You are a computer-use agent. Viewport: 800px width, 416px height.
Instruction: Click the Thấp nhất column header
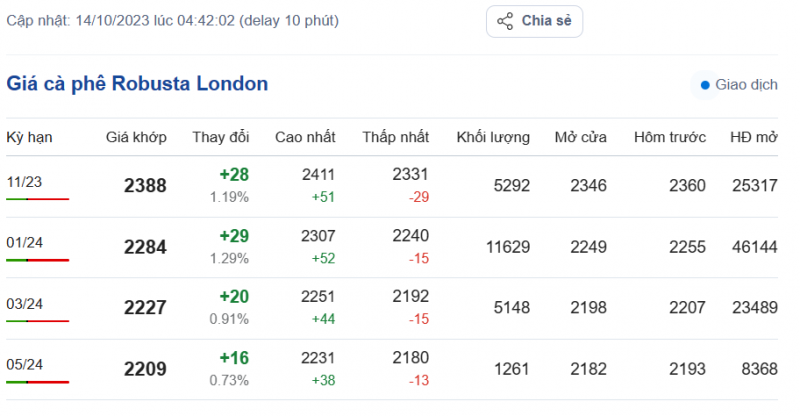[x=396, y=137]
